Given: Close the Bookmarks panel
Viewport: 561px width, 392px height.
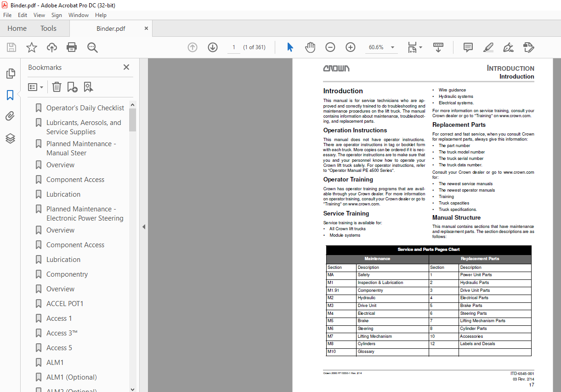Looking at the screenshot, I should pyautogui.click(x=126, y=67).
